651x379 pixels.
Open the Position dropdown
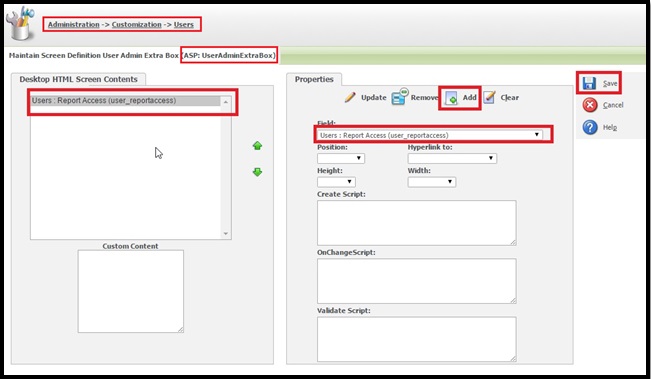pyautogui.click(x=341, y=158)
